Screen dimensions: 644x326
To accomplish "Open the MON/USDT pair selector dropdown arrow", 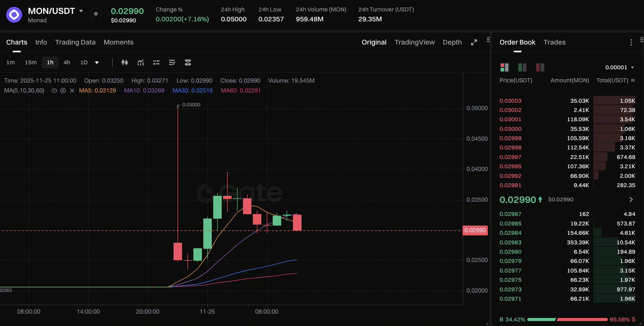I will [81, 11].
